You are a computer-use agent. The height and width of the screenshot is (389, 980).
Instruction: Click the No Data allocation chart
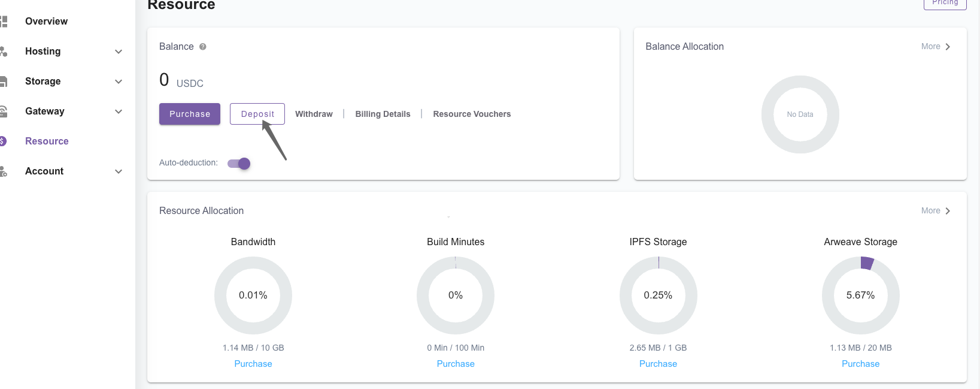(800, 114)
